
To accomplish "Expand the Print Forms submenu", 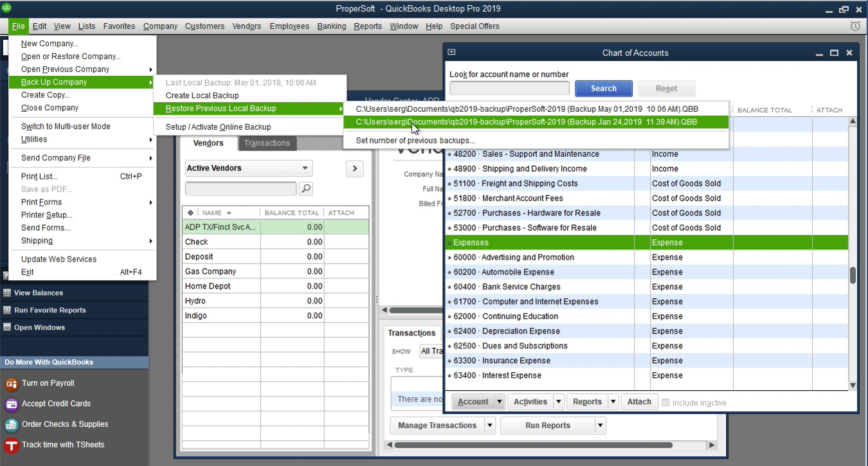I will [82, 202].
